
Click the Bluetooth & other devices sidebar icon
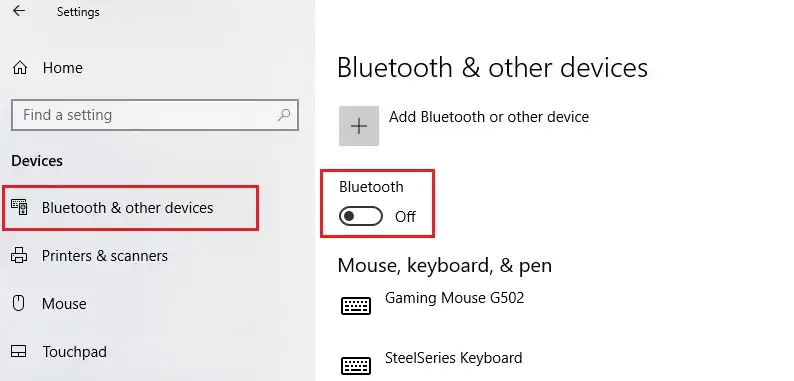point(19,207)
